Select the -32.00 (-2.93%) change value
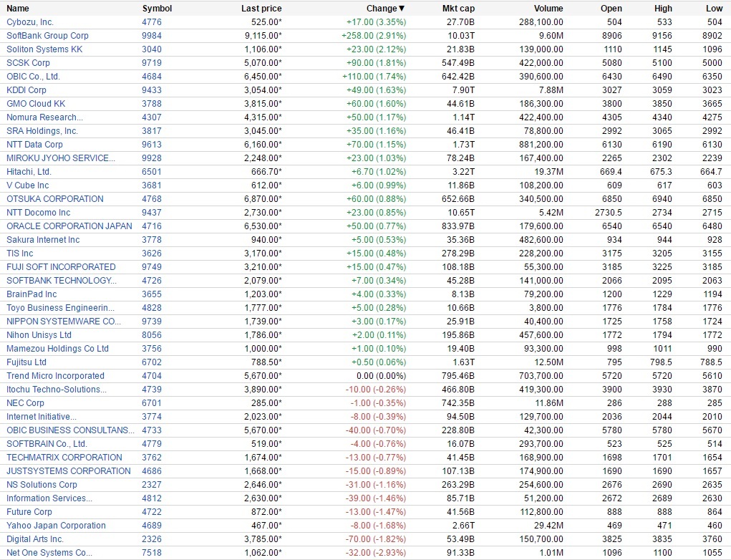Viewport: 731px width, 560px height. click(376, 553)
